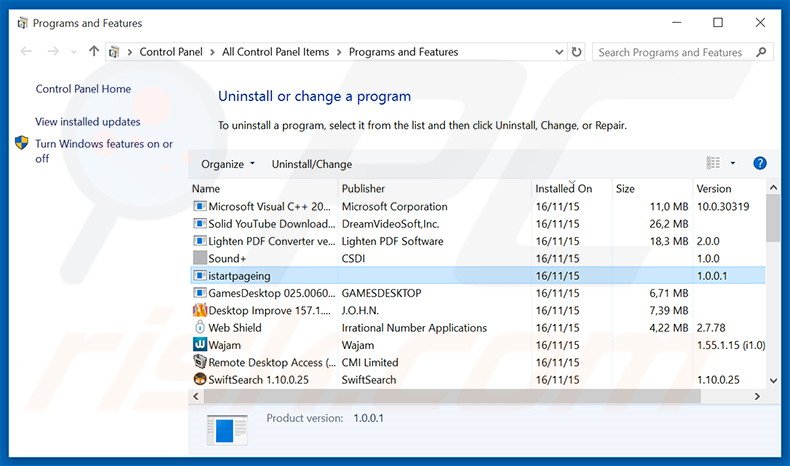The image size is (790, 466).
Task: Select the Sound+ entry name
Action: tap(227, 258)
